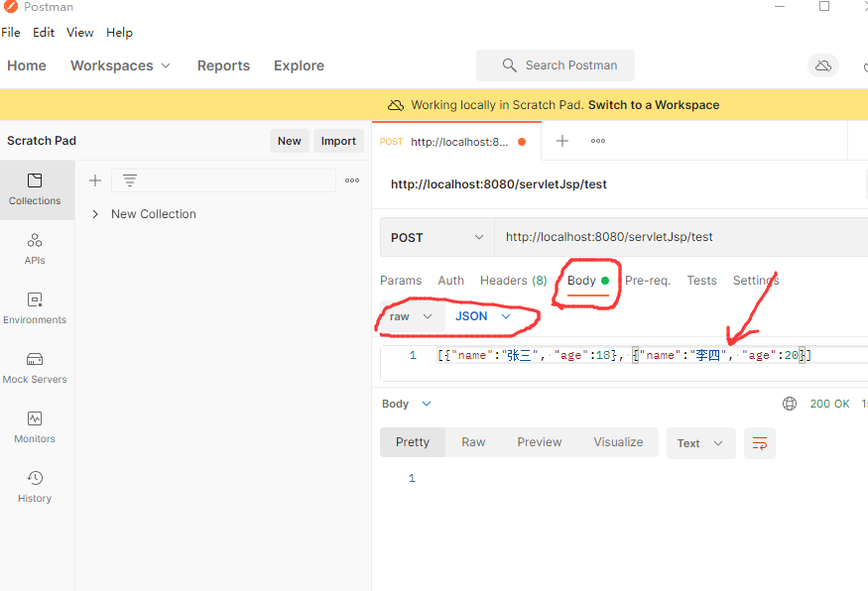Open the View menu
The height and width of the screenshot is (591, 868).
pyautogui.click(x=80, y=33)
